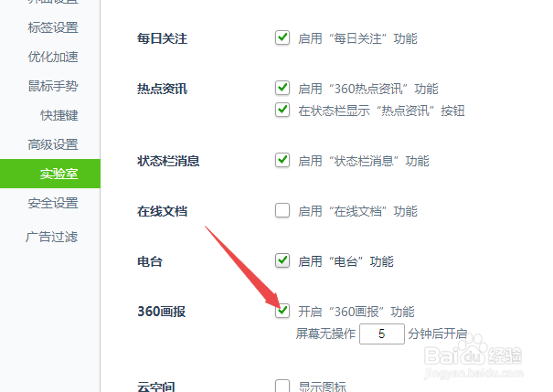Check the 云空间 显示图标 checkbox

pyautogui.click(x=282, y=386)
